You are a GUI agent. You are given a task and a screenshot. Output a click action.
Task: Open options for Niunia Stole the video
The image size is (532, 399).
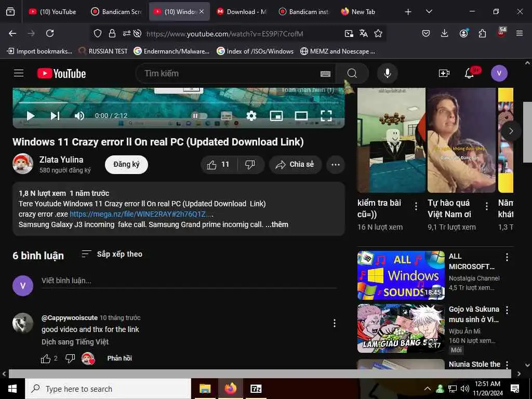point(507,365)
